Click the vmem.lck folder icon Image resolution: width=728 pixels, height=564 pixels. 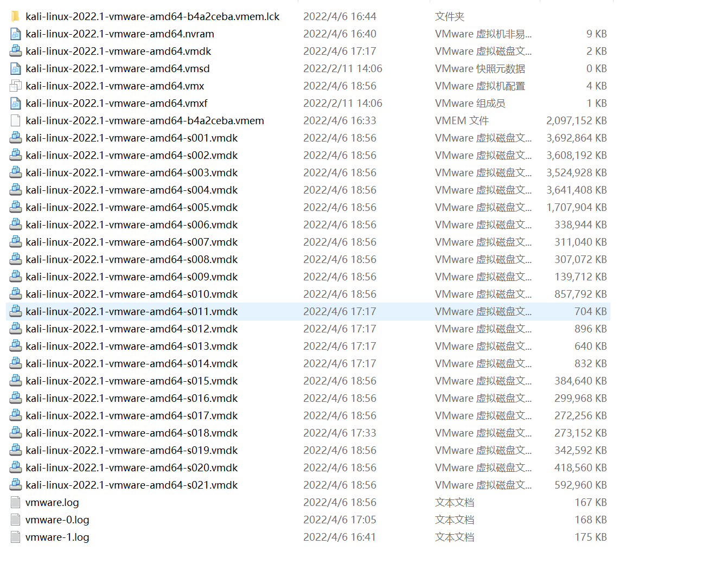[x=16, y=16]
